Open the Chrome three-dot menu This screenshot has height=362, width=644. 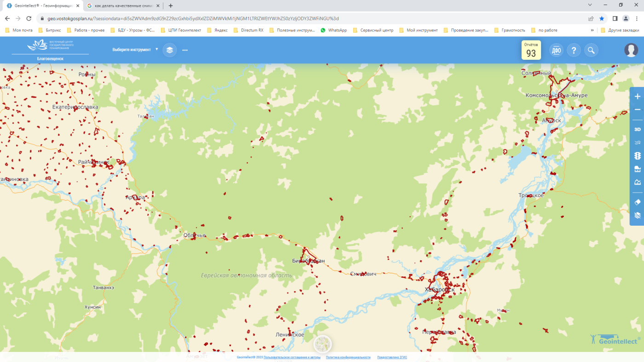click(637, 18)
